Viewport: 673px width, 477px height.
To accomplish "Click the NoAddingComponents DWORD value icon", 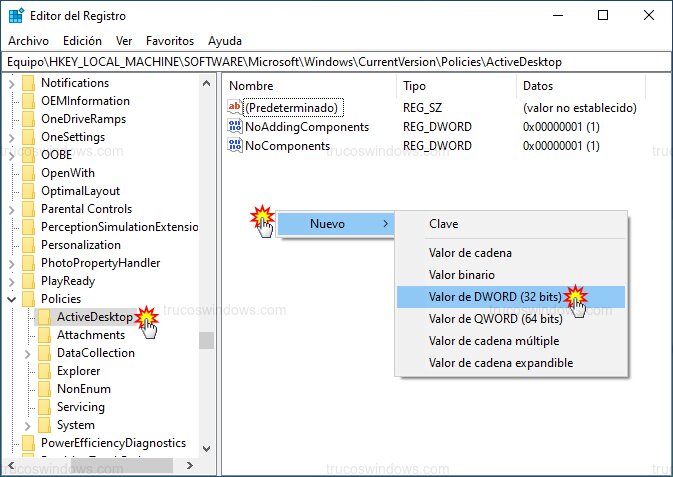I will (235, 127).
